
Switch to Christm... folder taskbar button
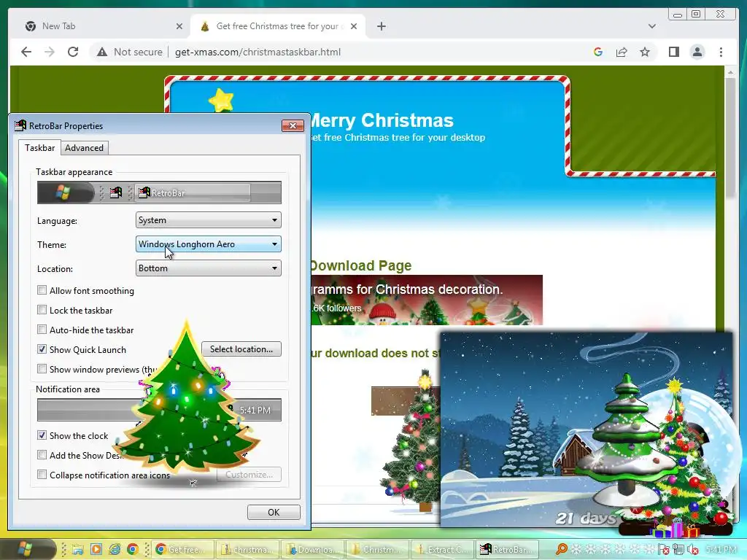pyautogui.click(x=377, y=550)
